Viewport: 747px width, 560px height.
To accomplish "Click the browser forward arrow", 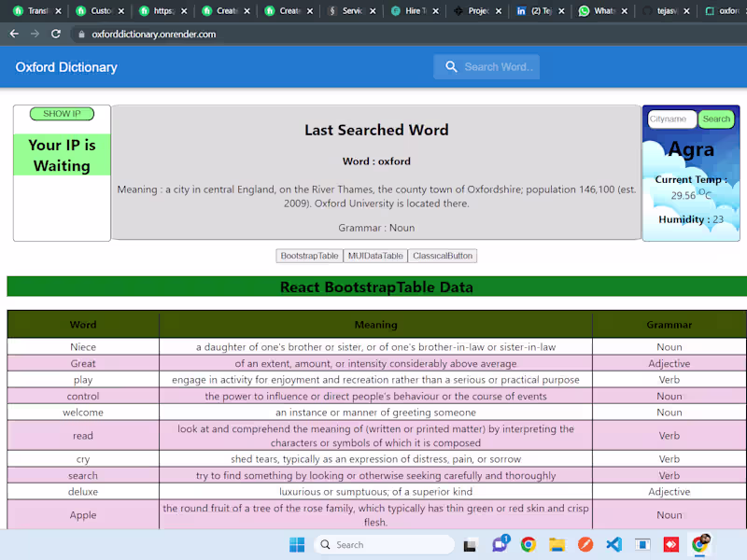I will point(35,34).
